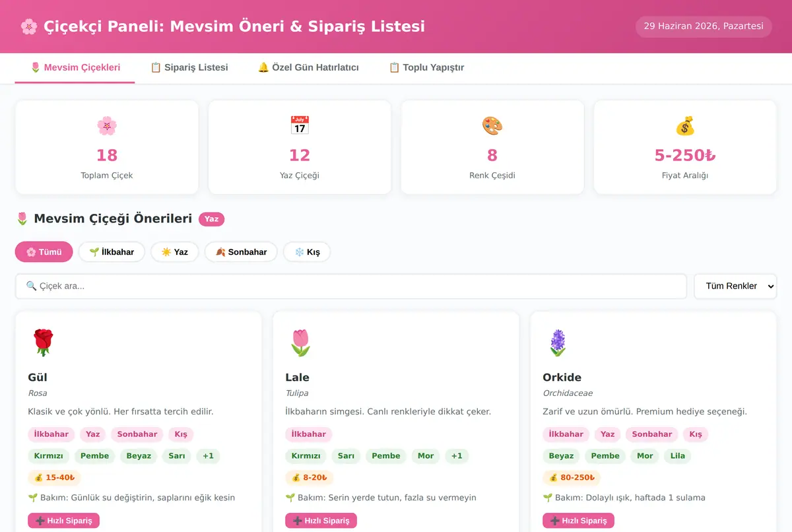Click the Lila color tag on Orkide card
This screenshot has width=792, height=532.
coord(678,455)
